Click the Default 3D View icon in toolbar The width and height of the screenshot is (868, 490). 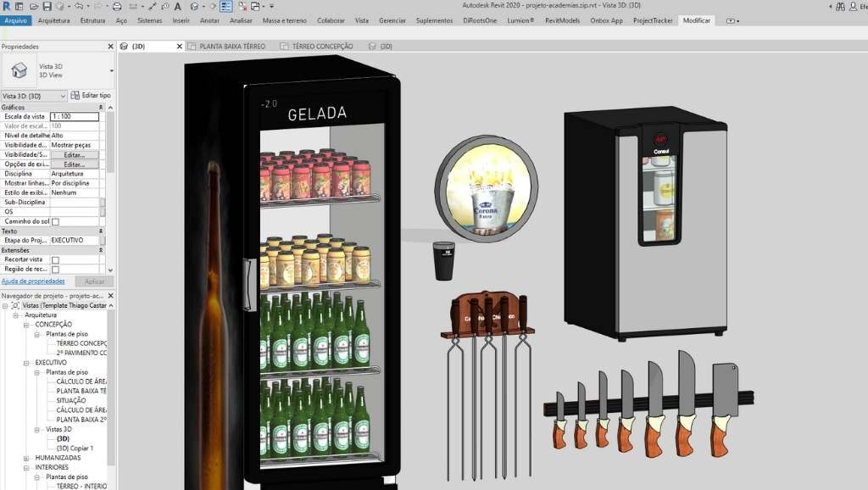coord(194,6)
